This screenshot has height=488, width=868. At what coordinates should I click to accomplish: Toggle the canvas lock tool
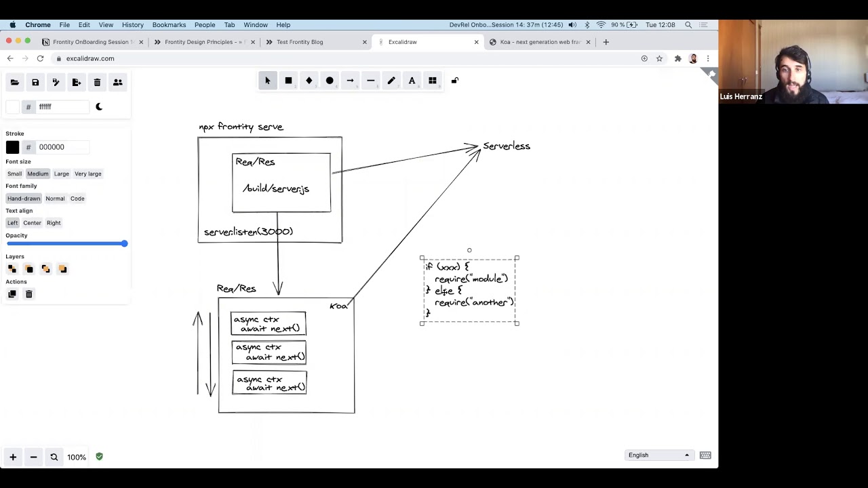tap(455, 81)
